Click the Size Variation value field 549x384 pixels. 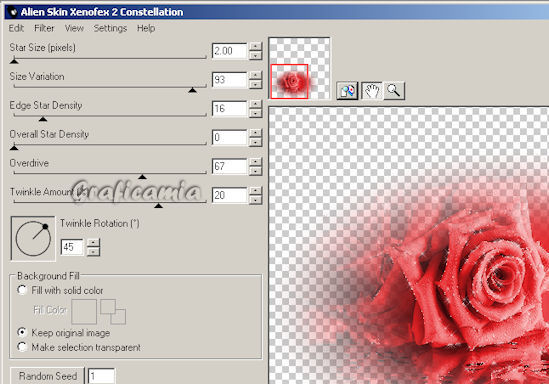[x=229, y=80]
